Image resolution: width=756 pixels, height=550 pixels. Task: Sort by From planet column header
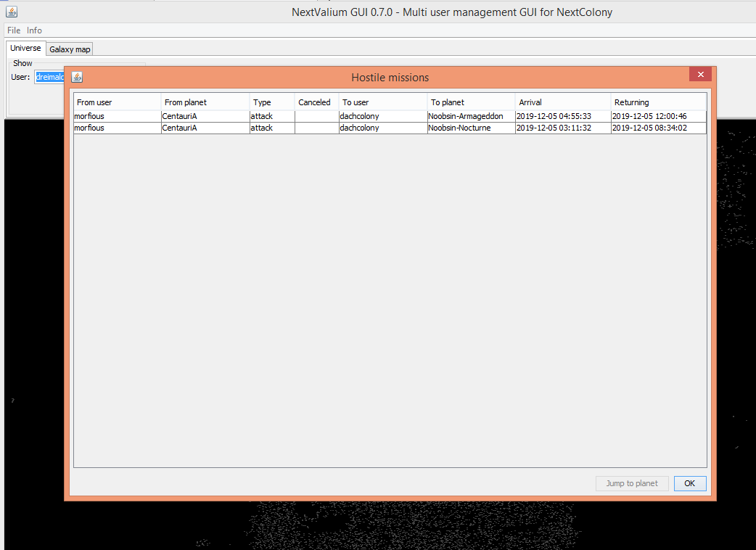205,102
